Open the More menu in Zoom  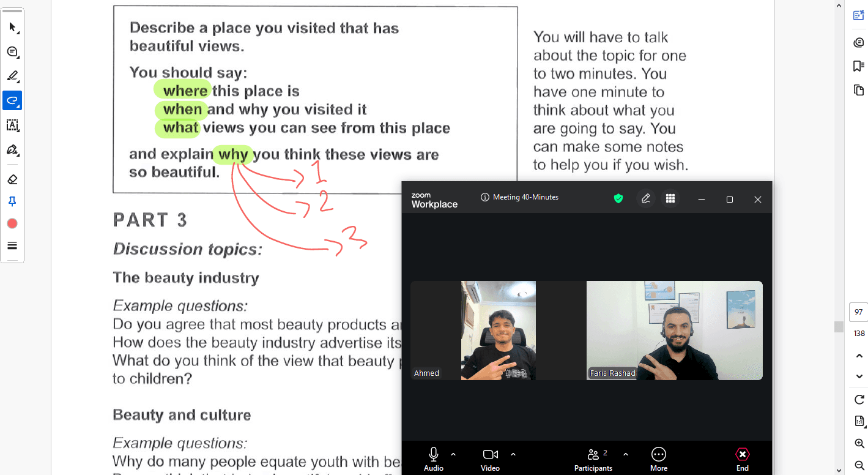point(659,454)
